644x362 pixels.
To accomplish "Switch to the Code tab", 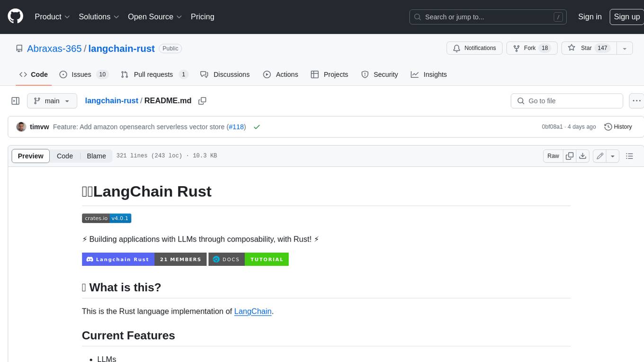I will coord(34,74).
